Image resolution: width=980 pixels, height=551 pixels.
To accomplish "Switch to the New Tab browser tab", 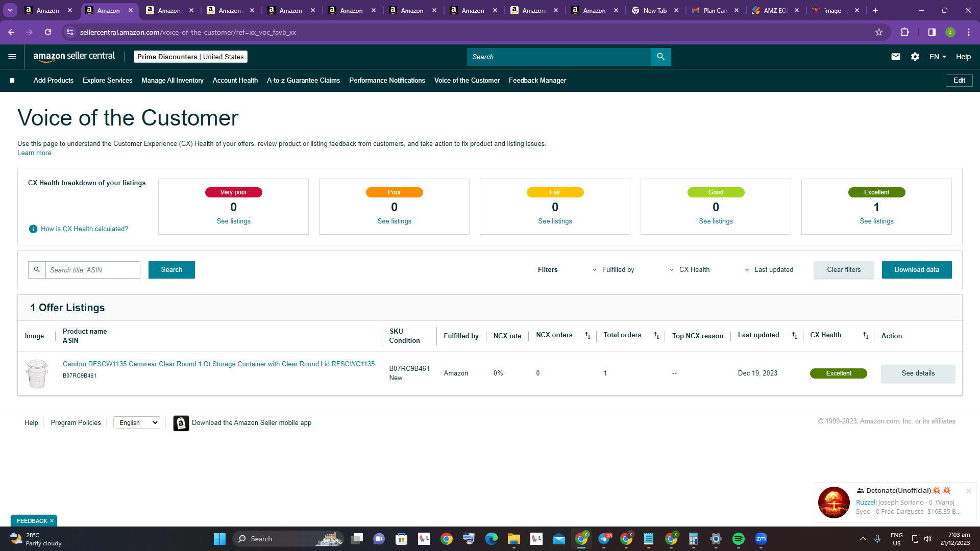I will point(655,10).
